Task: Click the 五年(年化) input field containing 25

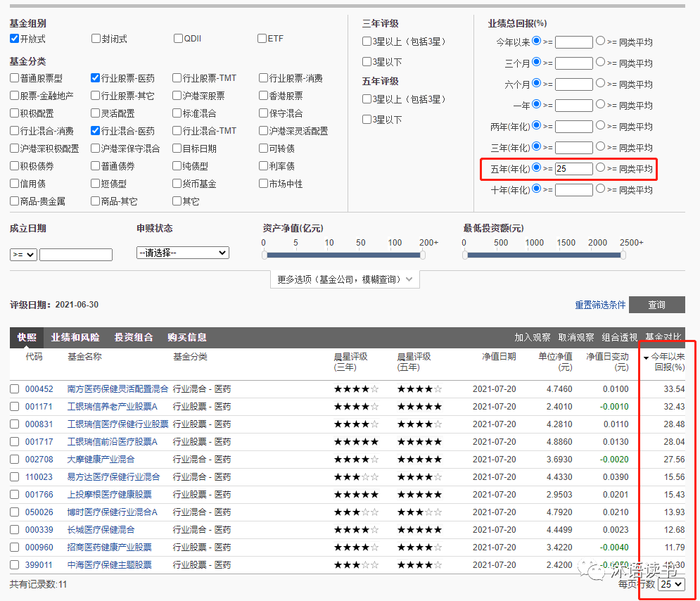Action: [x=573, y=169]
